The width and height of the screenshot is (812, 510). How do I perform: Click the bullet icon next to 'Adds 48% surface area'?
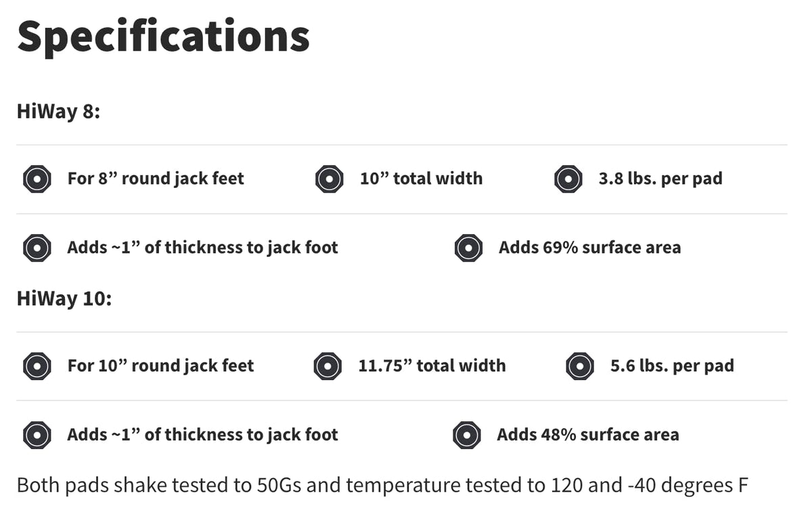pos(467,435)
